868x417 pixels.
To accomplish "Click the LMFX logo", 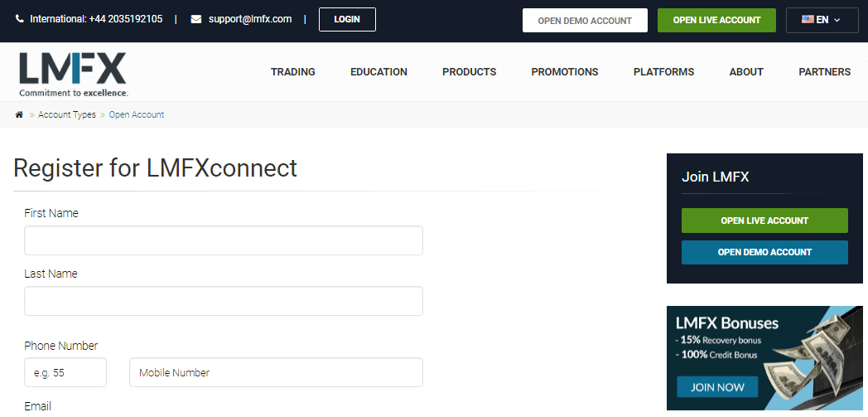I will (74, 74).
